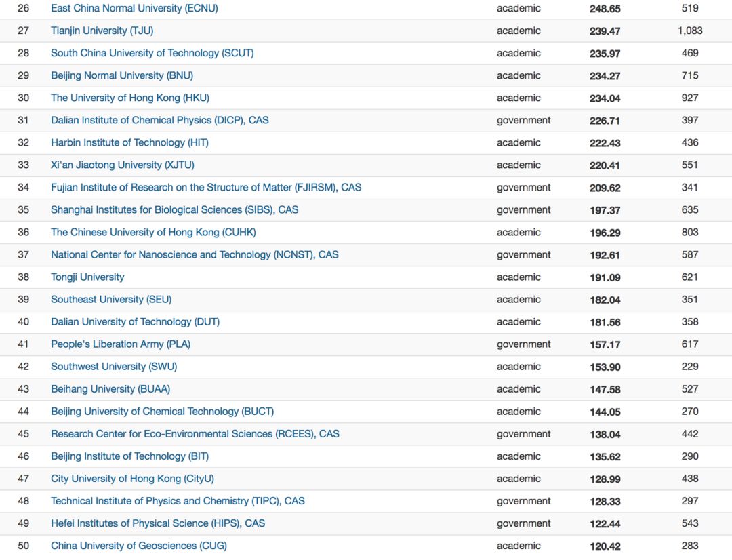
Task: Select 'government' in the PLA row
Action: (524, 344)
